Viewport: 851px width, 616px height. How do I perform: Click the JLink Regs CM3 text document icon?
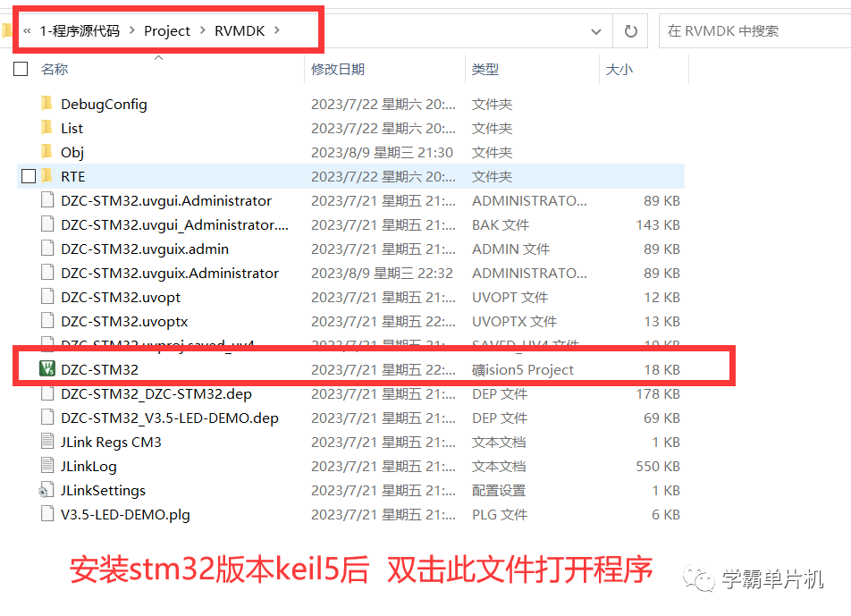[x=47, y=442]
